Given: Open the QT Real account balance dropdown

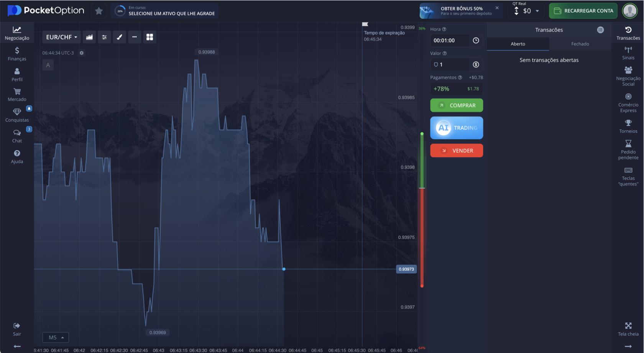Looking at the screenshot, I should point(526,11).
